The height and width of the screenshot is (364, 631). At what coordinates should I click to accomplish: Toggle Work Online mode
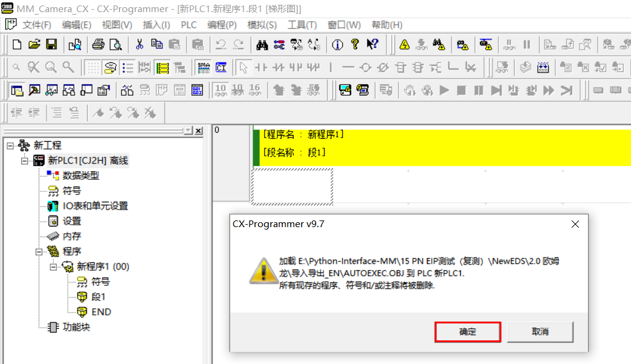403,44
